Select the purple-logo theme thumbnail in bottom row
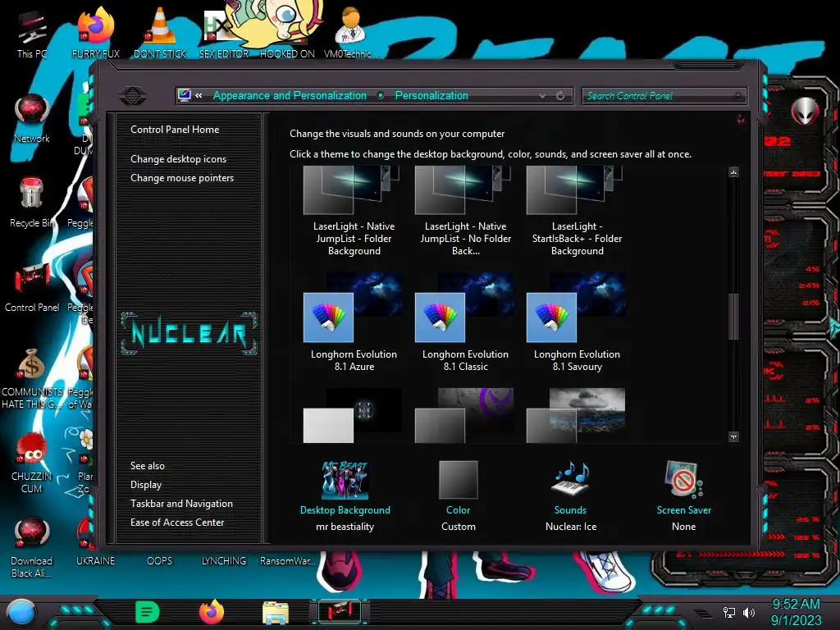Image resolution: width=840 pixels, height=630 pixels. [x=464, y=416]
